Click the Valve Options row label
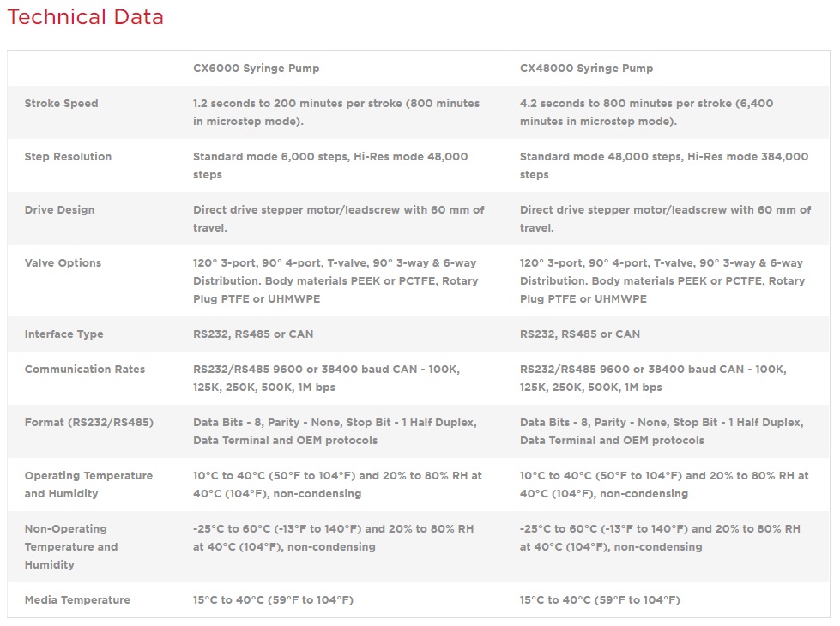 [x=63, y=263]
